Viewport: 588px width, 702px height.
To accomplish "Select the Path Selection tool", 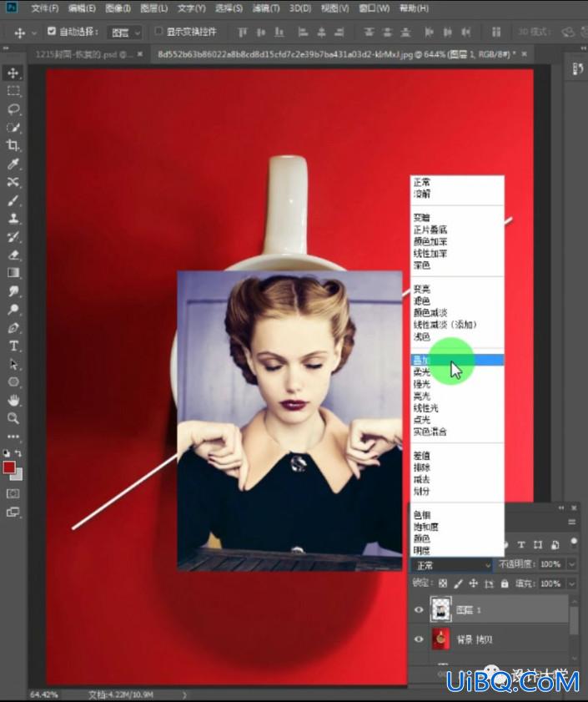I will pos(13,364).
